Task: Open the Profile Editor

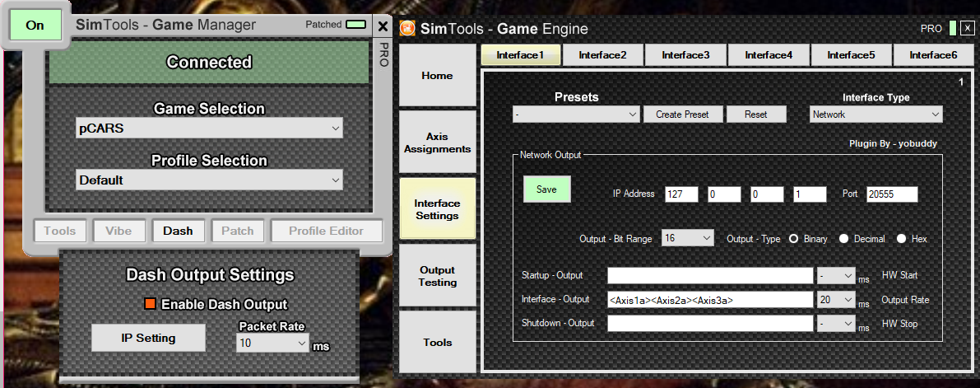Action: coord(326,231)
